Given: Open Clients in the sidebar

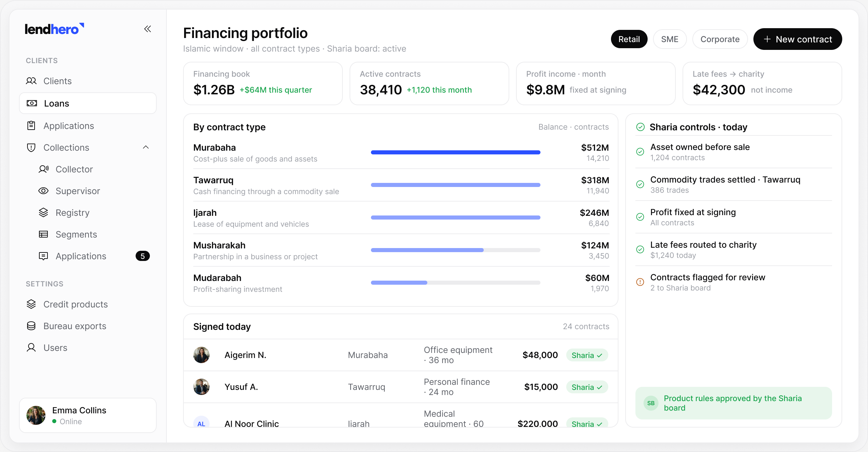Looking at the screenshot, I should [x=88, y=81].
